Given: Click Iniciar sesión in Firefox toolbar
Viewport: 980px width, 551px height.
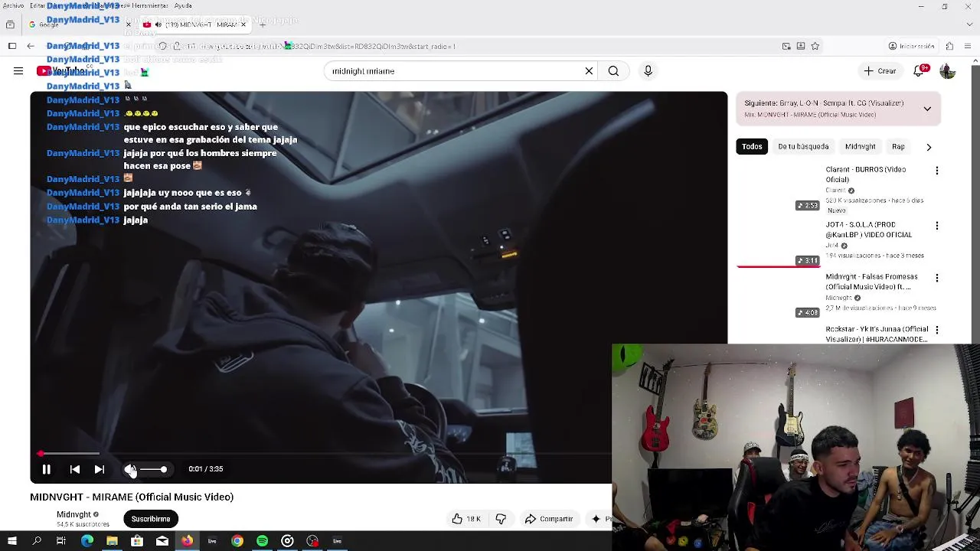Looking at the screenshot, I should pyautogui.click(x=911, y=46).
